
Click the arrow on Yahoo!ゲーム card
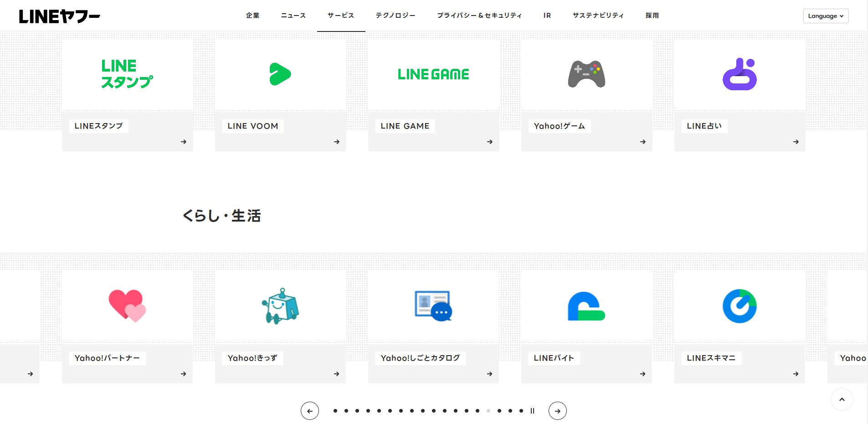(643, 142)
